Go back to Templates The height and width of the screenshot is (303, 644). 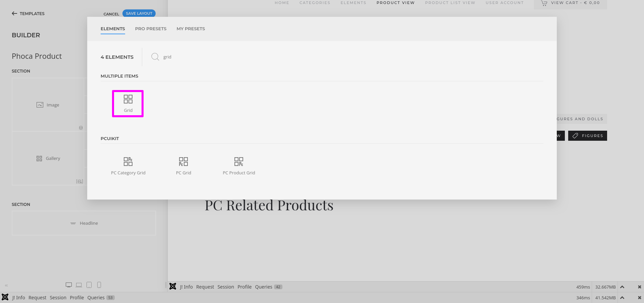click(28, 13)
